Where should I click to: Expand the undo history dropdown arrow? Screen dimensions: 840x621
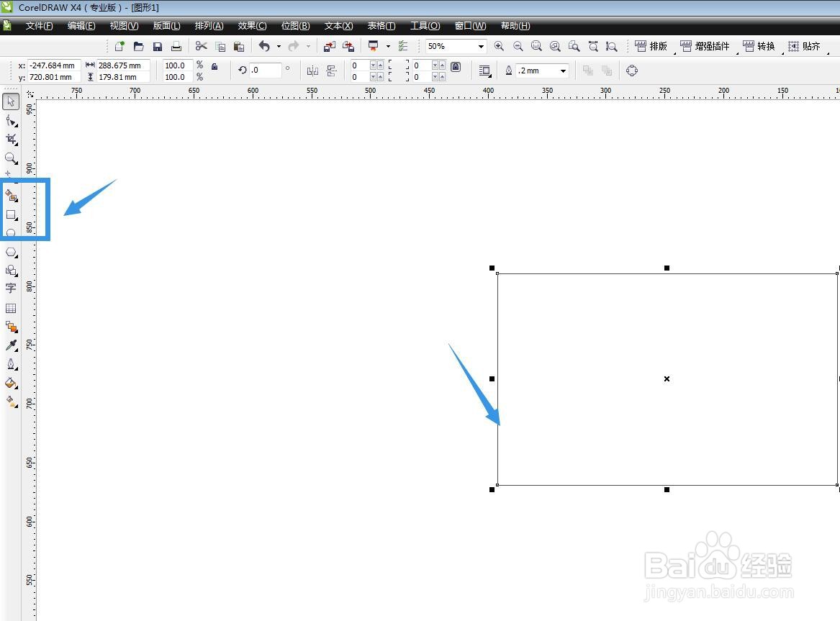[x=279, y=47]
